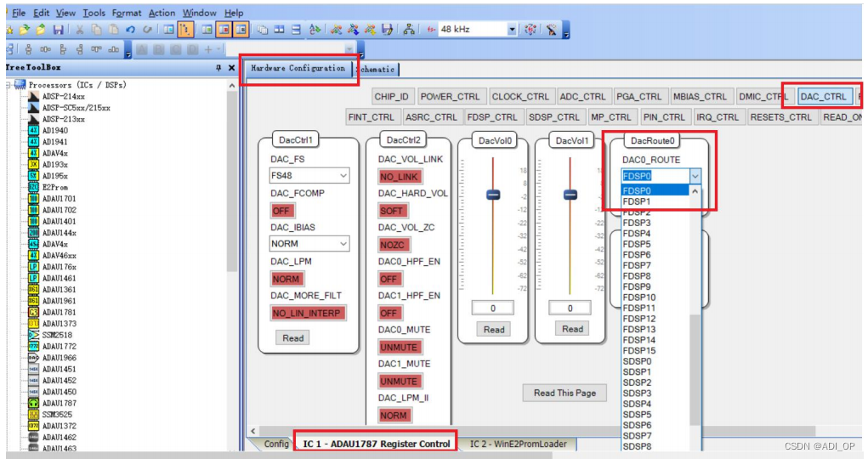Toggle the DAC_VOL_LINK NO_LINK button
Viewport: 868px width, 459px height.
(x=399, y=177)
